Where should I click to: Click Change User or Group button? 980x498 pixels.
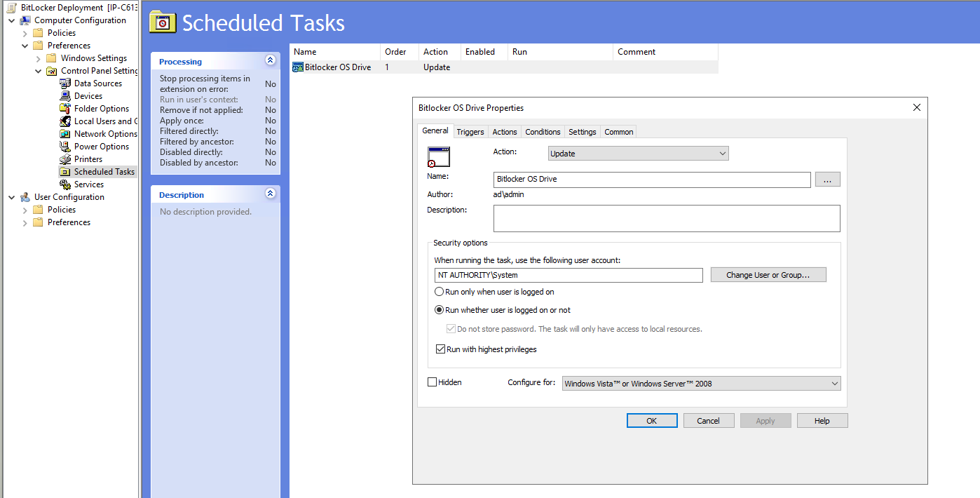(x=768, y=275)
